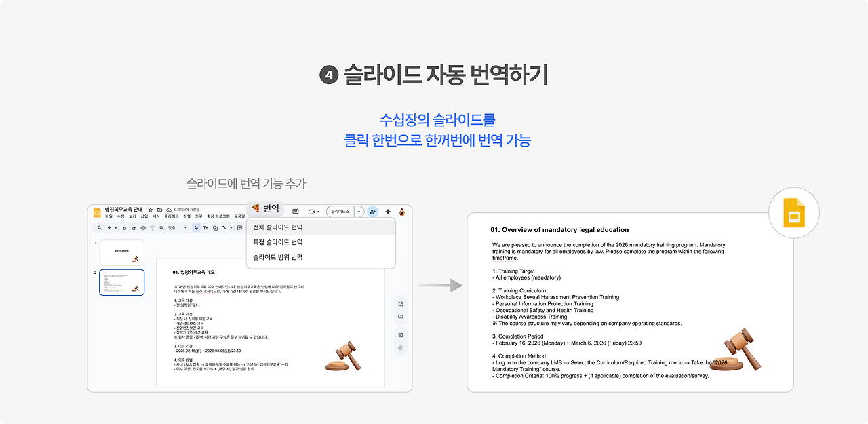Click the paint format roller icon
This screenshot has width=868, height=424.
(153, 228)
